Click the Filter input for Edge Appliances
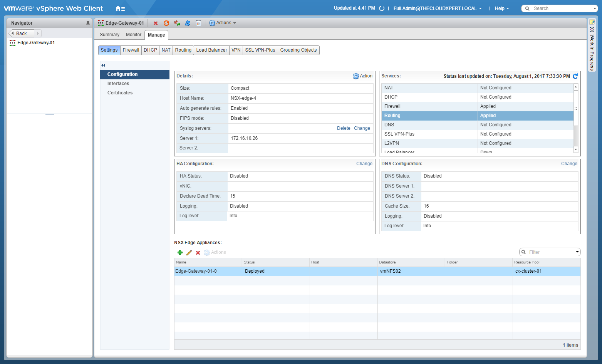This screenshot has height=364, width=602. [551, 252]
